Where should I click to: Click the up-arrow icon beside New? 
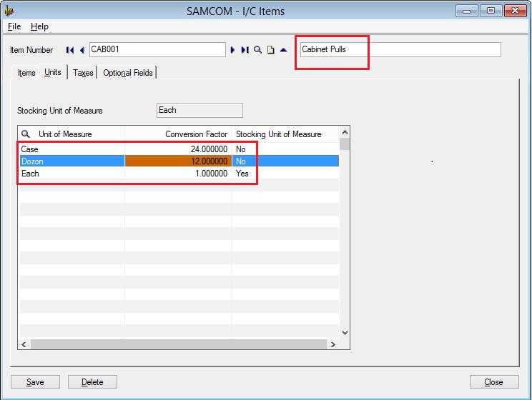point(284,50)
